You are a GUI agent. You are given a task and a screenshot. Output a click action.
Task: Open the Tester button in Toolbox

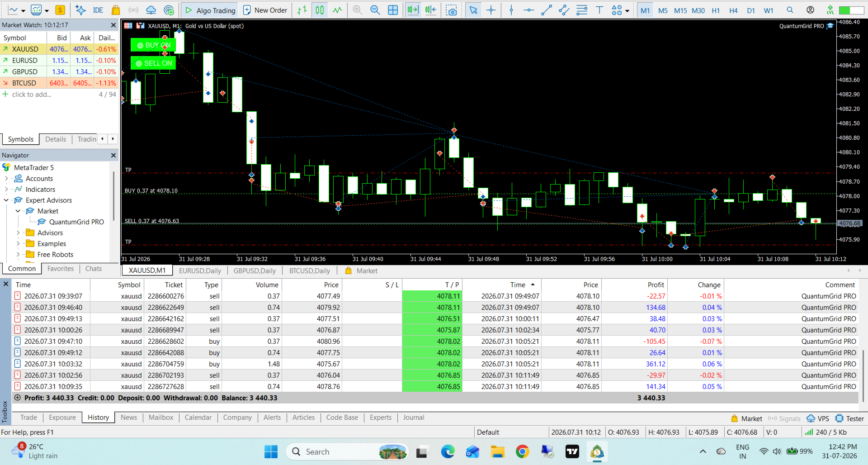pos(850,419)
